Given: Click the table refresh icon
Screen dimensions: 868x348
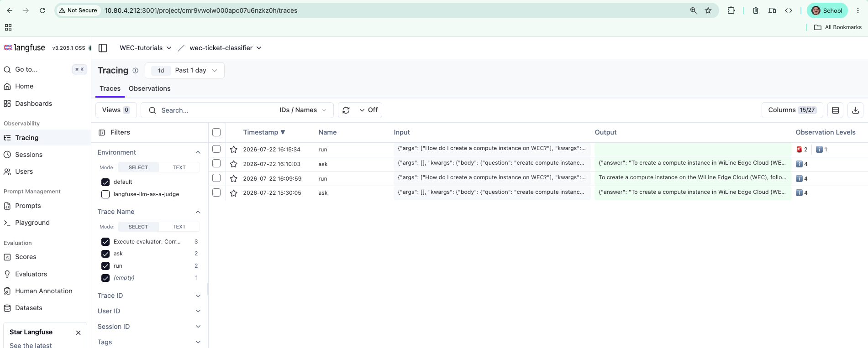Looking at the screenshot, I should [x=346, y=110].
